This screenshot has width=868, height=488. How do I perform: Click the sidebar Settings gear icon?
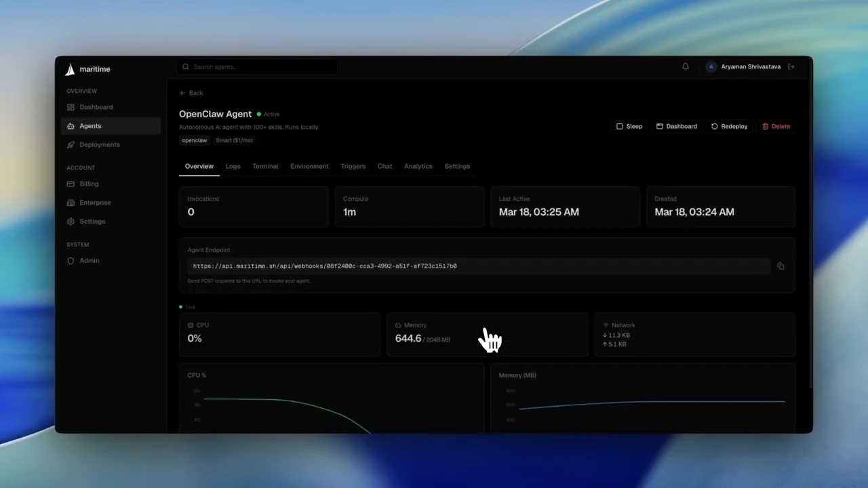(x=71, y=222)
